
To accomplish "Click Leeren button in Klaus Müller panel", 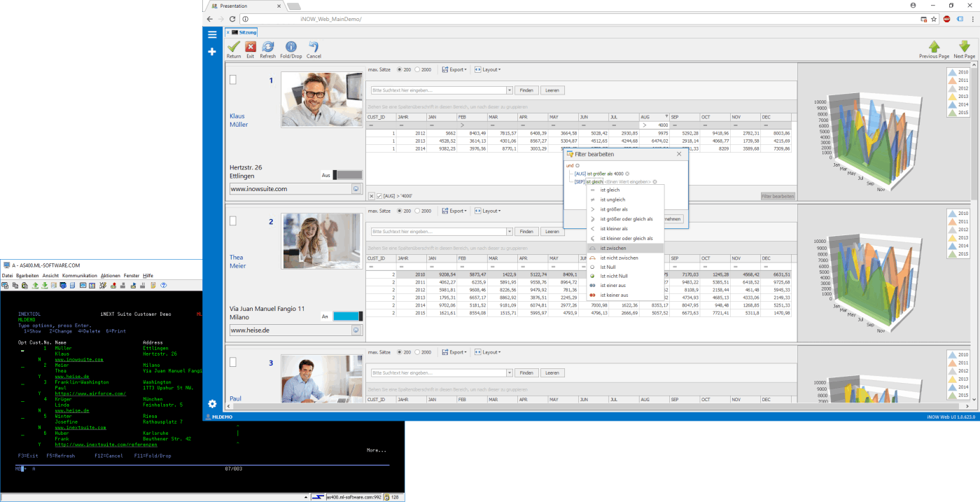I will (552, 90).
